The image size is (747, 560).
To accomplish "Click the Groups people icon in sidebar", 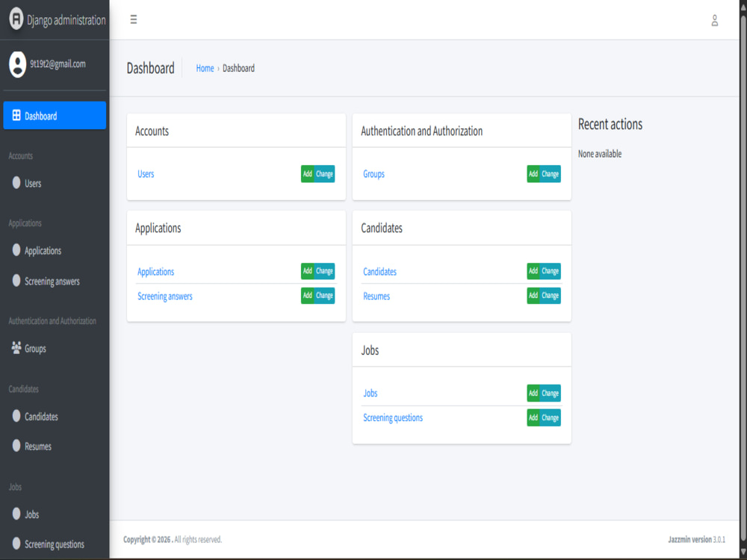I will click(16, 348).
